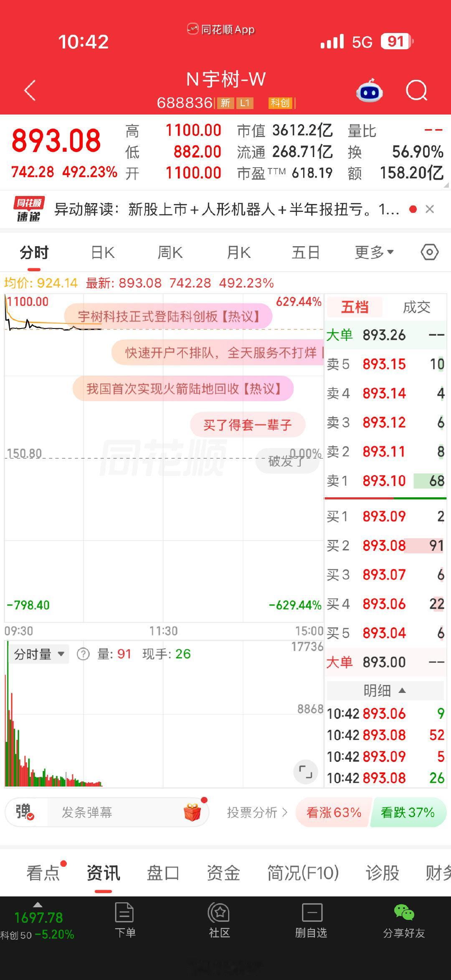Select 买5 price 893.04 row

pos(385,633)
